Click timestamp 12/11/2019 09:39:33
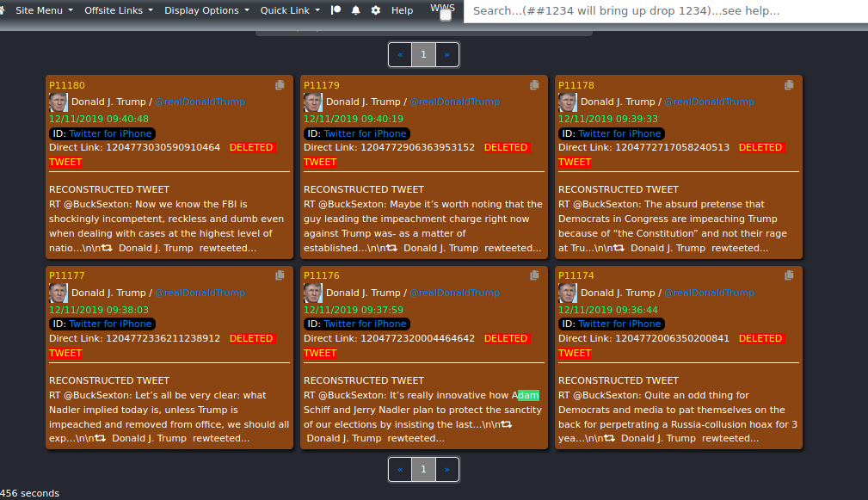Viewport: 868px width, 500px height. tap(608, 119)
